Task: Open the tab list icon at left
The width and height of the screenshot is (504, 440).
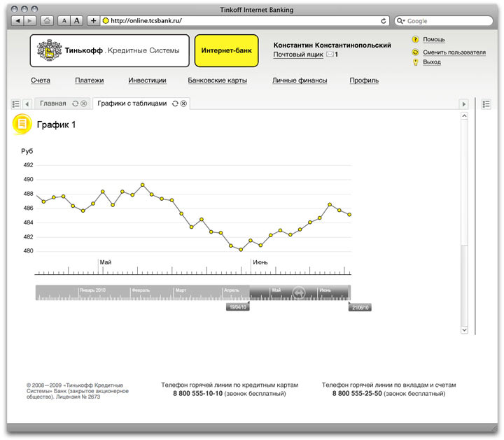Action: (16, 104)
